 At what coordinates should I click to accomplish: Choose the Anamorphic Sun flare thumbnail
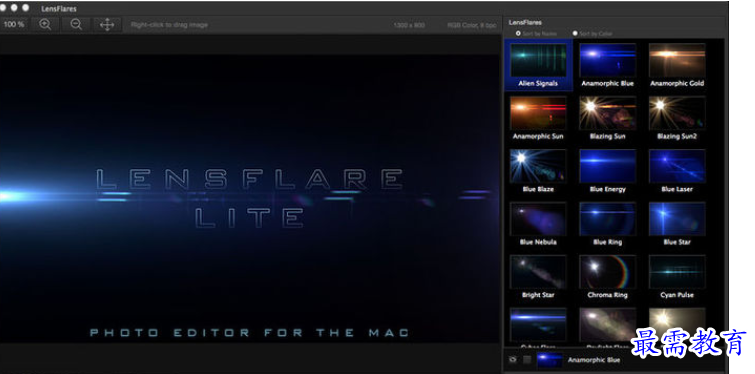(x=538, y=113)
